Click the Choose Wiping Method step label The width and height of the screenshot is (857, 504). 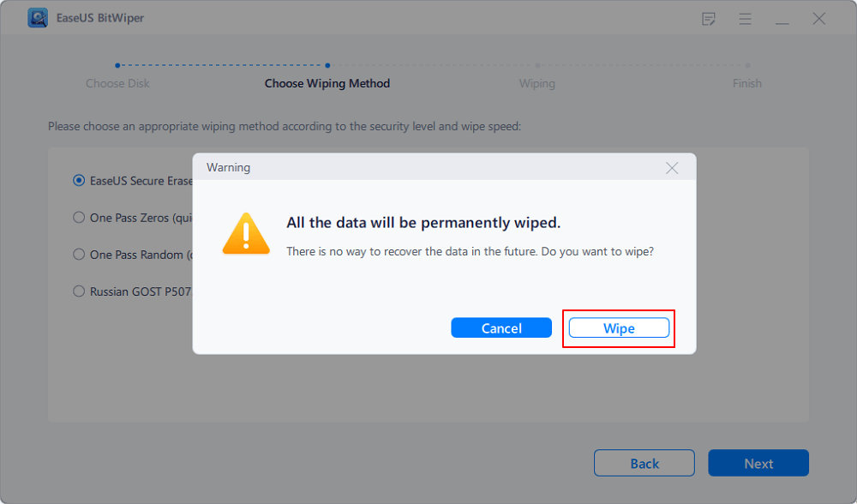point(327,83)
